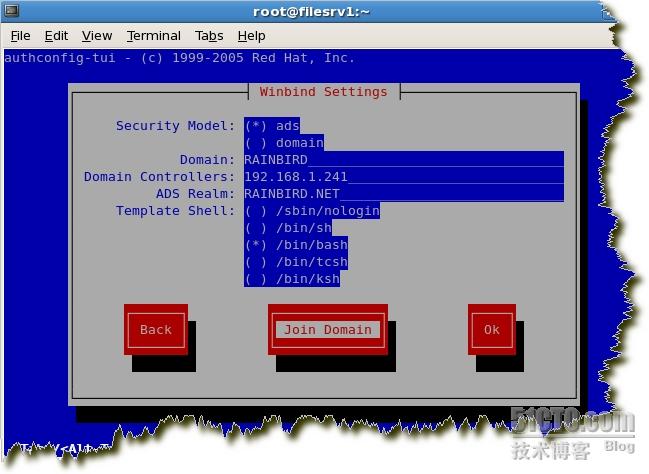Image resolution: width=649 pixels, height=474 pixels.
Task: Click the Back button
Action: click(156, 330)
